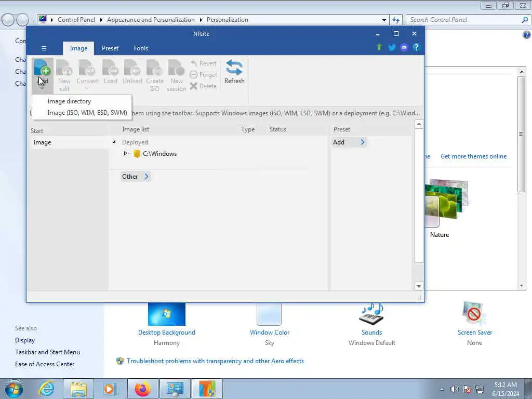The image size is (532, 399).
Task: Expand the Other section chevron
Action: (147, 177)
